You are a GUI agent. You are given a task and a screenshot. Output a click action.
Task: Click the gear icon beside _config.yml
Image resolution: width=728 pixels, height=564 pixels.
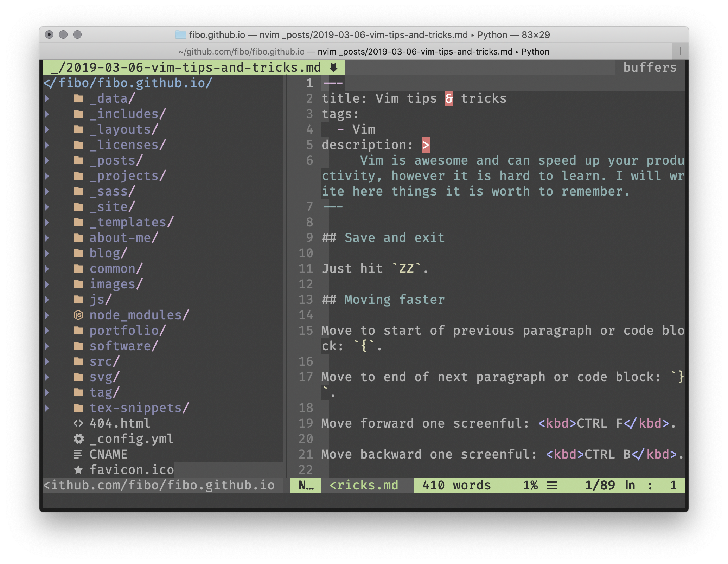(78, 438)
